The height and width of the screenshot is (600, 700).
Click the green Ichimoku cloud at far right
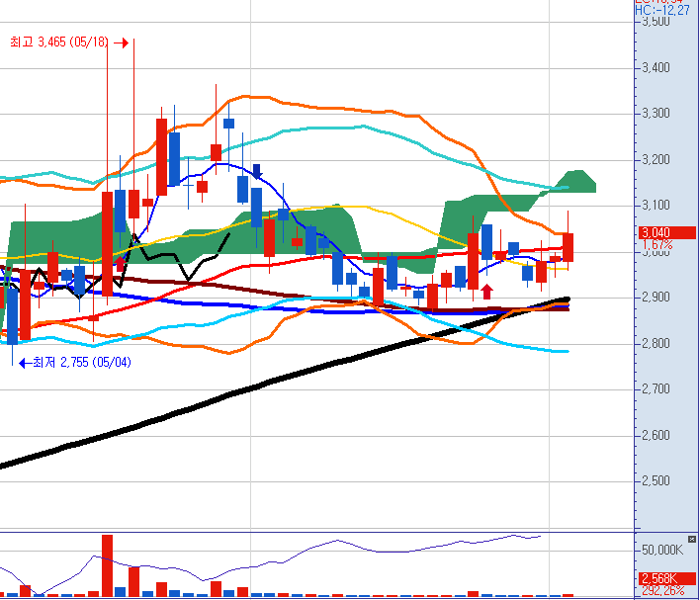click(573, 182)
